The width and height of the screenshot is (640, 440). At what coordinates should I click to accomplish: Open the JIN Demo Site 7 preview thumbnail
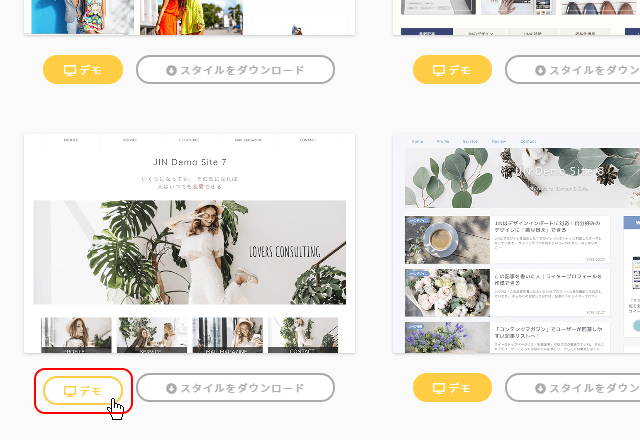point(189,243)
